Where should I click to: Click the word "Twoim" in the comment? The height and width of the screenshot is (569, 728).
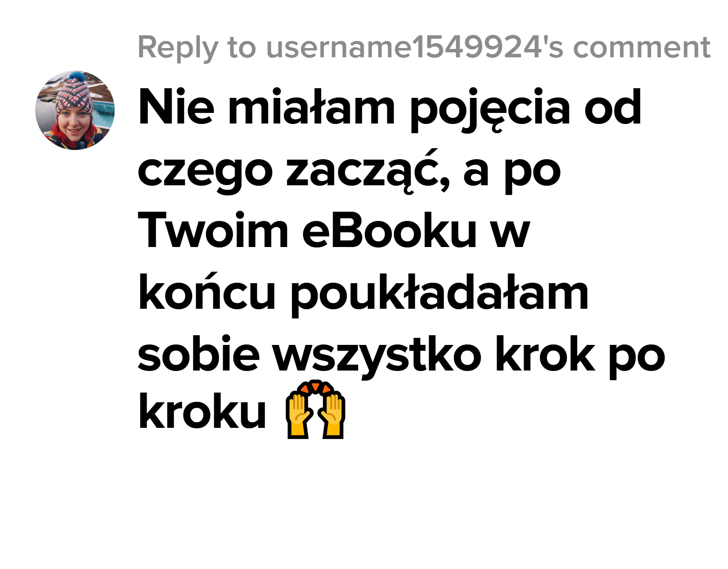point(214,231)
